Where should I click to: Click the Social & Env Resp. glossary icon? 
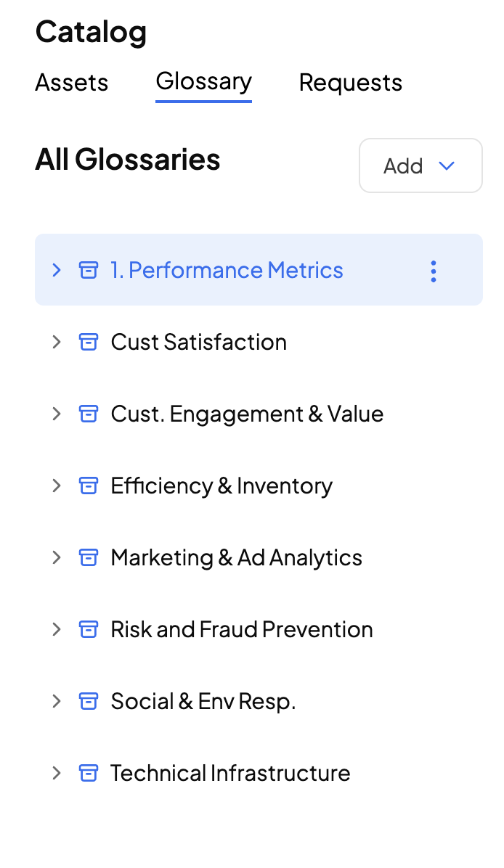point(88,702)
